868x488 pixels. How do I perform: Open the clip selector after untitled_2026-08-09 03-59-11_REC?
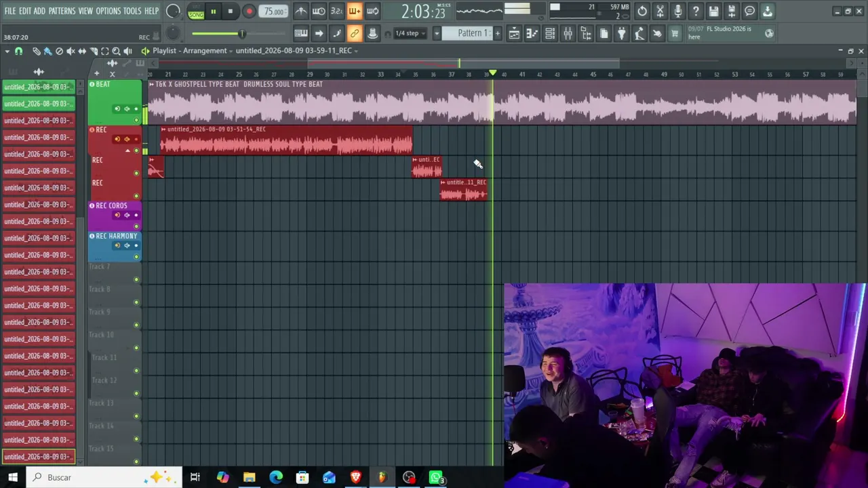(x=356, y=51)
